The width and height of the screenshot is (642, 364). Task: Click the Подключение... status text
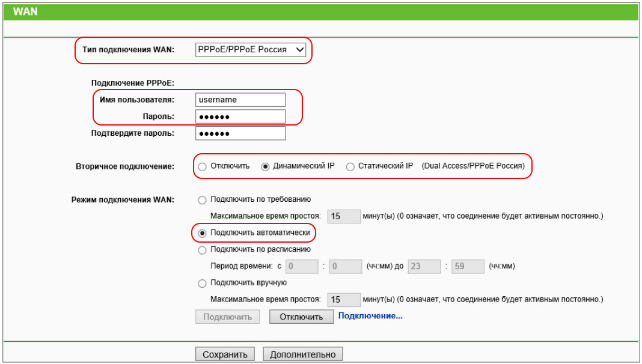[x=370, y=316]
